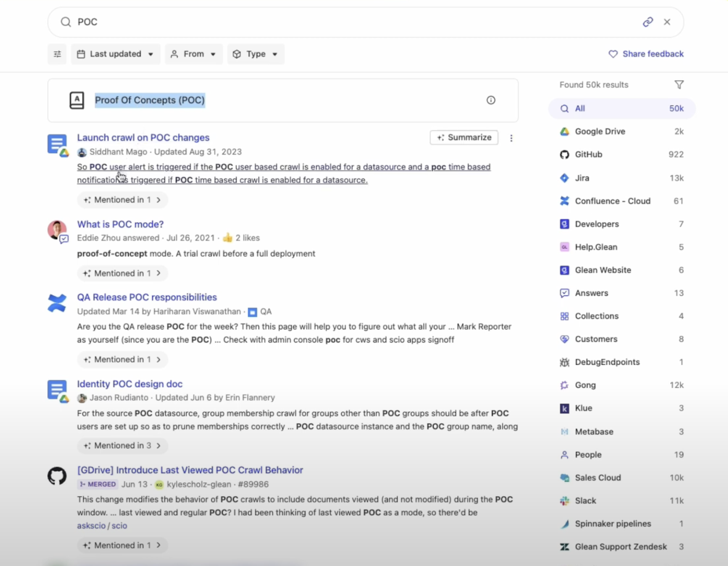Click the GitHub icon of the GDrive result
Screen dimensions: 728x566
click(57, 476)
